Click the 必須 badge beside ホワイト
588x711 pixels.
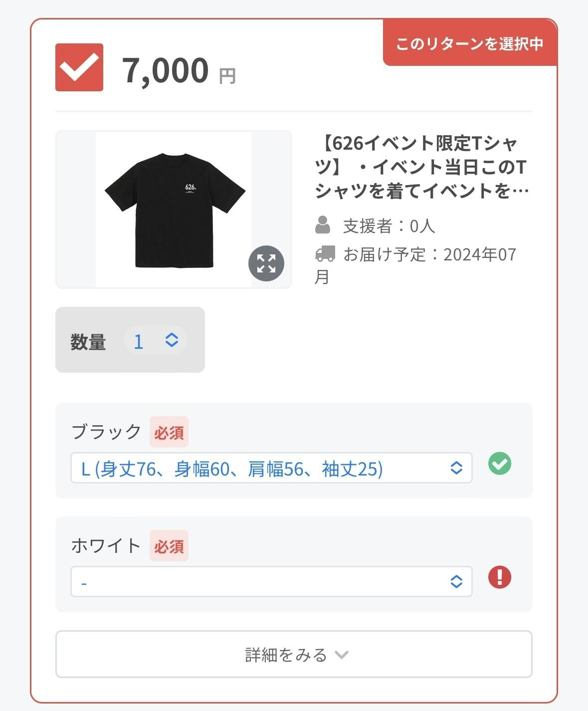169,546
